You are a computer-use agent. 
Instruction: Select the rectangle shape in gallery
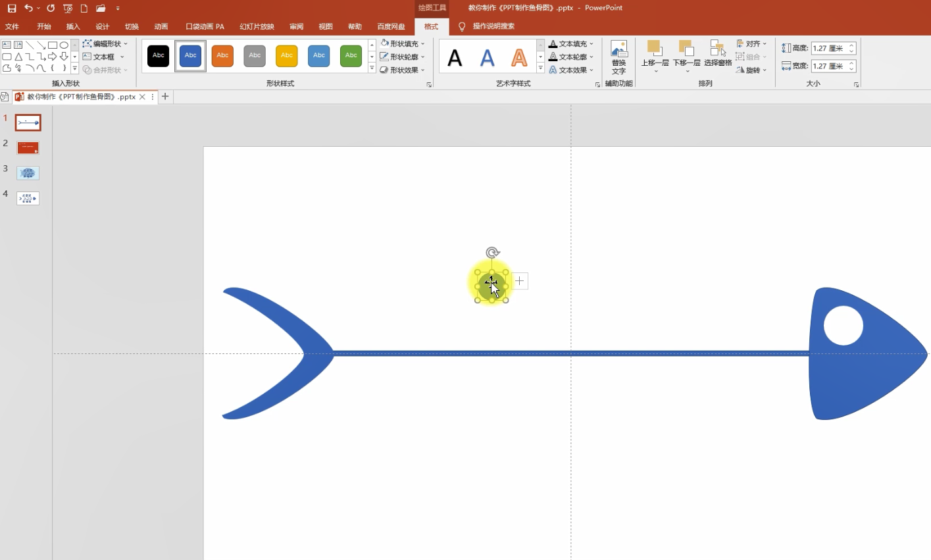coord(52,45)
